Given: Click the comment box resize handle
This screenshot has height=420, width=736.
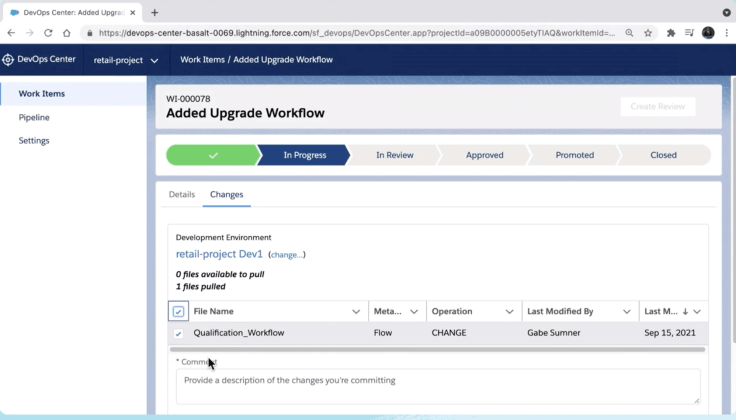Looking at the screenshot, I should coord(697,400).
